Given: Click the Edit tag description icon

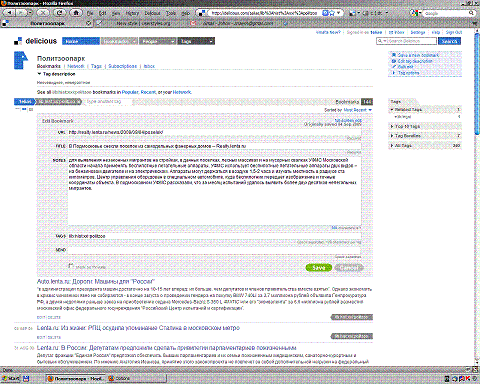Looking at the screenshot, I should (394, 61).
